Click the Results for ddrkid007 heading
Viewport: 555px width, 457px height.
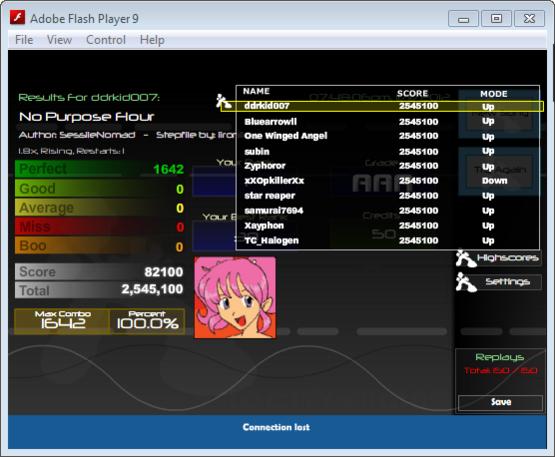pyautogui.click(x=89, y=97)
